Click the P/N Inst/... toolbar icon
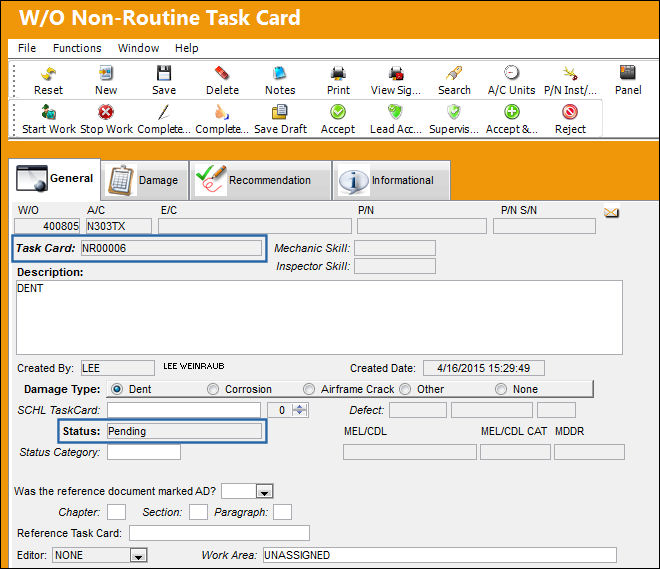Viewport: 660px width, 569px height. pos(570,73)
